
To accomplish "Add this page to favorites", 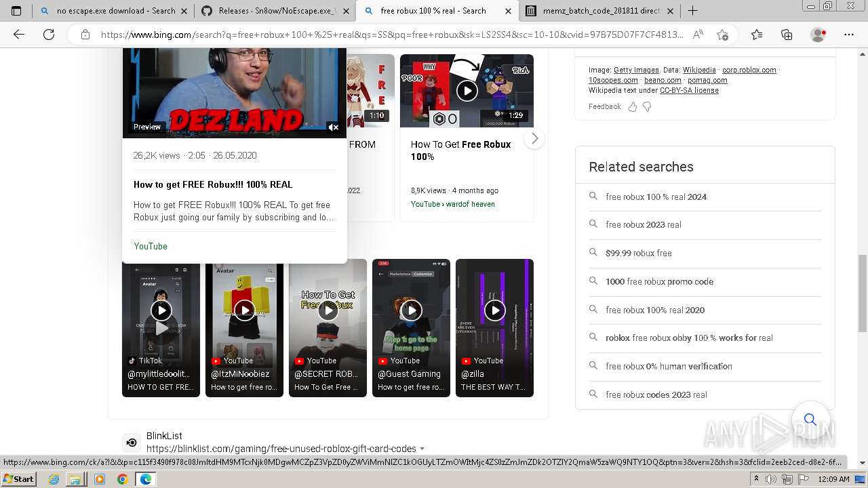I will tap(722, 35).
